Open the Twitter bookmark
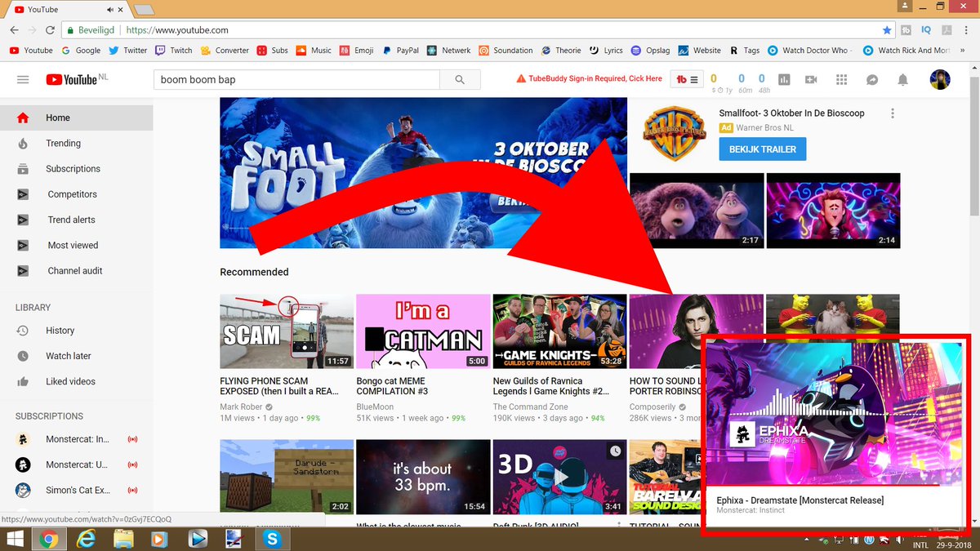 (127, 50)
